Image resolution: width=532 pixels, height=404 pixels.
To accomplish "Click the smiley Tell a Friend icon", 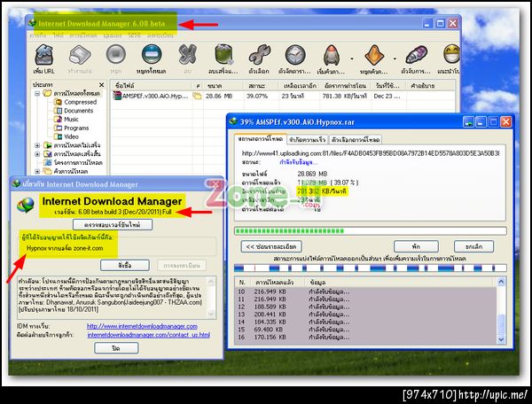I will (x=452, y=54).
